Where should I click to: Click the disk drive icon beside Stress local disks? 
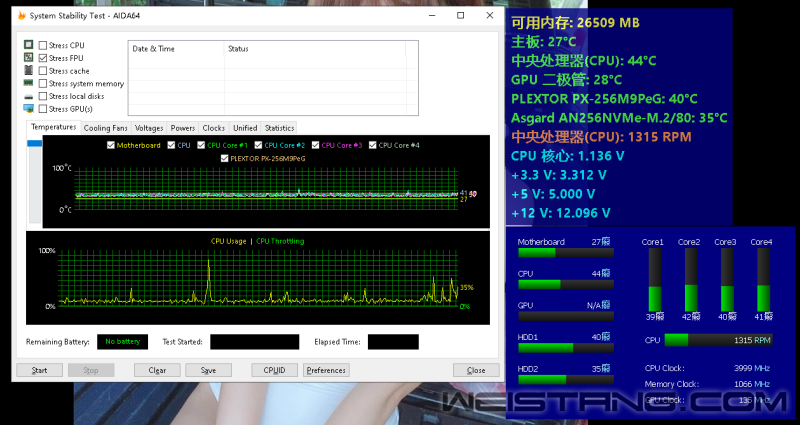point(28,97)
